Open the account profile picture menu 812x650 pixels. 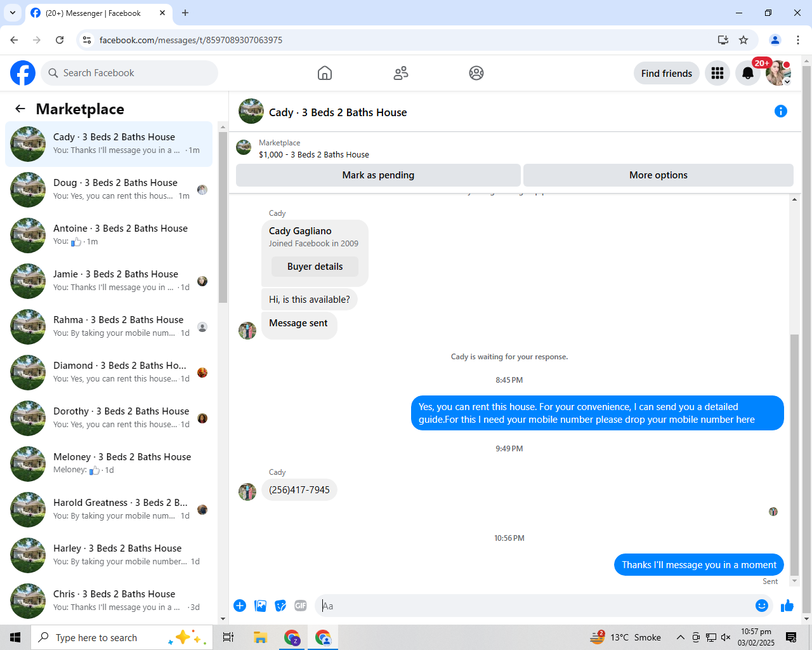[x=778, y=73]
